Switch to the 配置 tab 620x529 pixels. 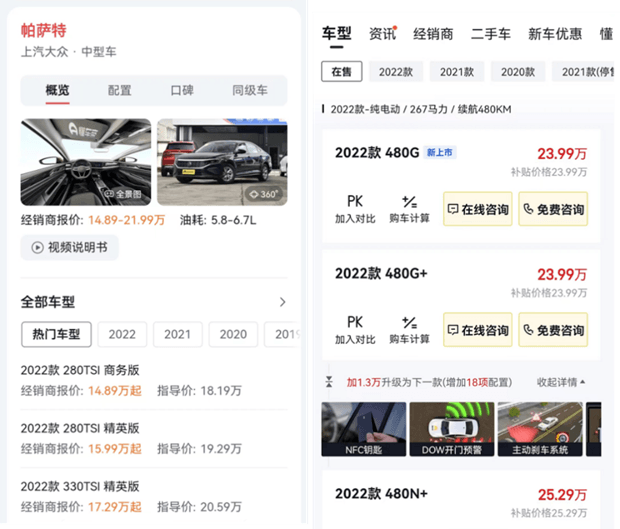[119, 91]
